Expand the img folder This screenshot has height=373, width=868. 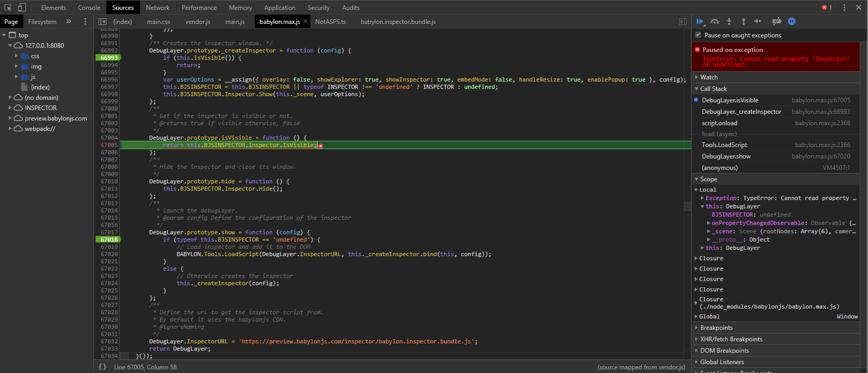coord(16,66)
